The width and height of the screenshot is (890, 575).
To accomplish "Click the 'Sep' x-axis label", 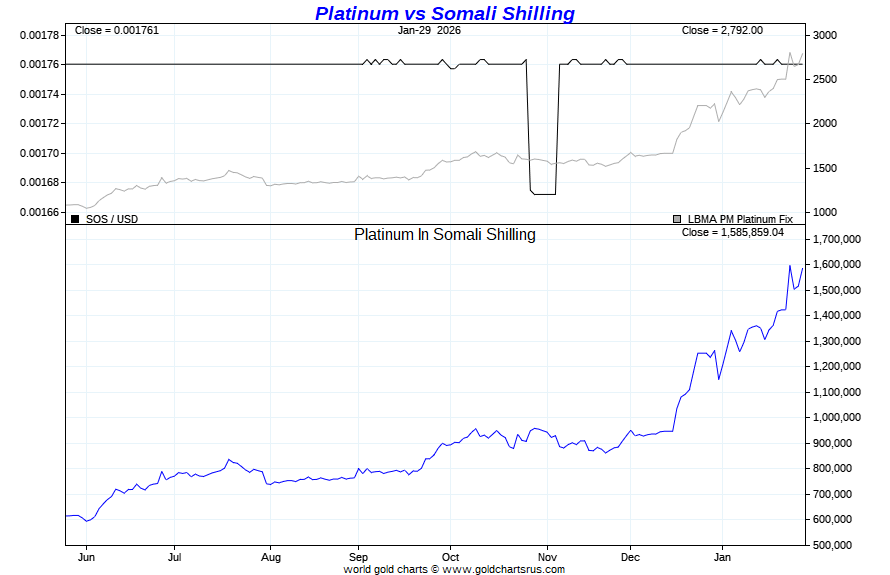I will tap(358, 557).
